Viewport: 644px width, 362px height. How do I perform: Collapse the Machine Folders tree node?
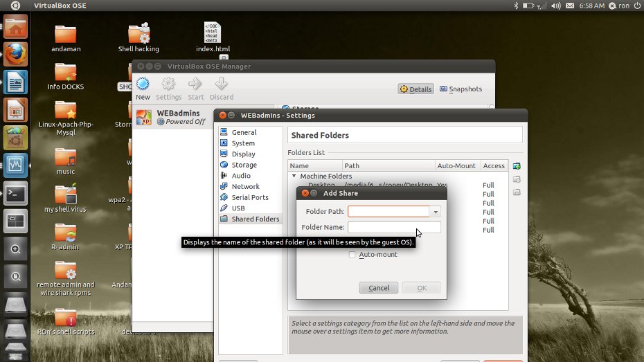tap(294, 176)
